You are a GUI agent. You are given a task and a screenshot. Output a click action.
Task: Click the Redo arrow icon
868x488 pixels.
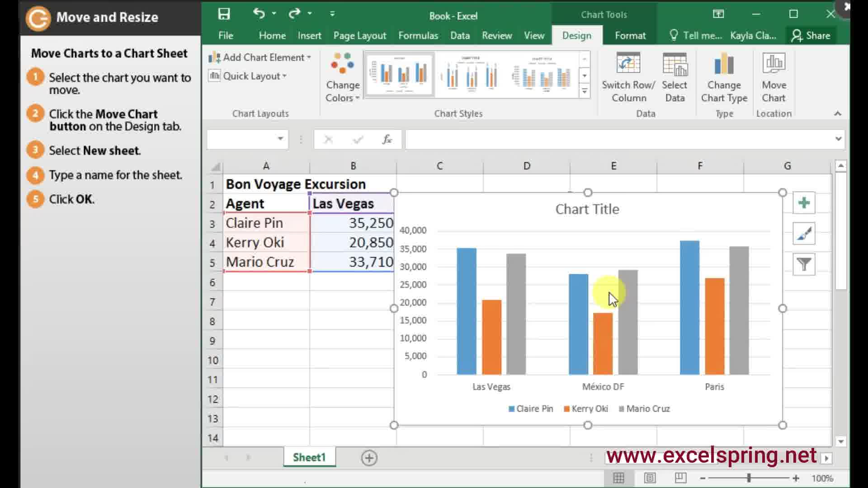[294, 14]
